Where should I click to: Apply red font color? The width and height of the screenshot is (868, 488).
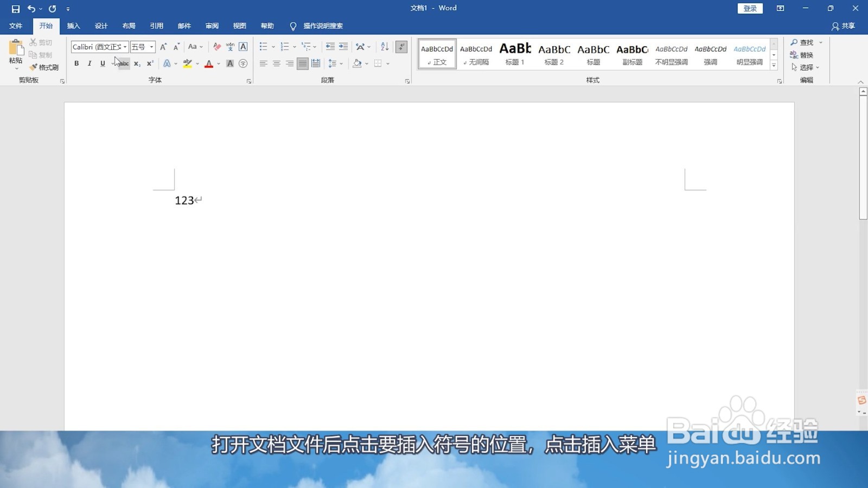pyautogui.click(x=209, y=63)
